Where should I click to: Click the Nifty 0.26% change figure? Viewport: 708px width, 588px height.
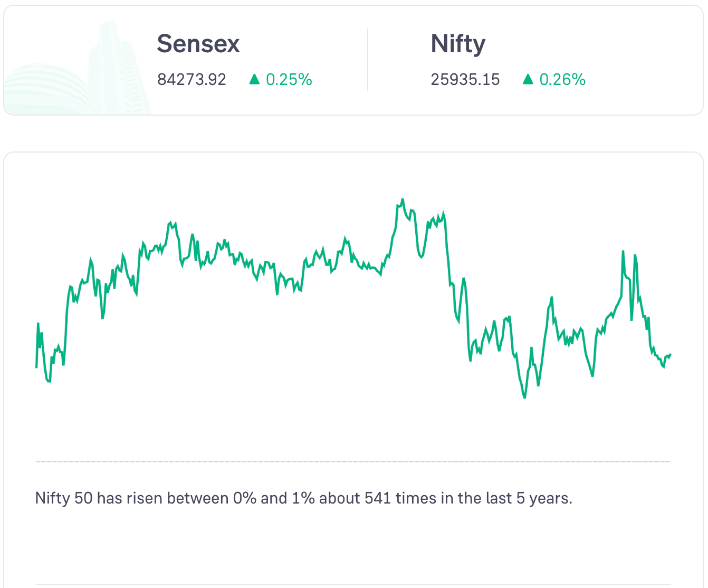tap(562, 80)
